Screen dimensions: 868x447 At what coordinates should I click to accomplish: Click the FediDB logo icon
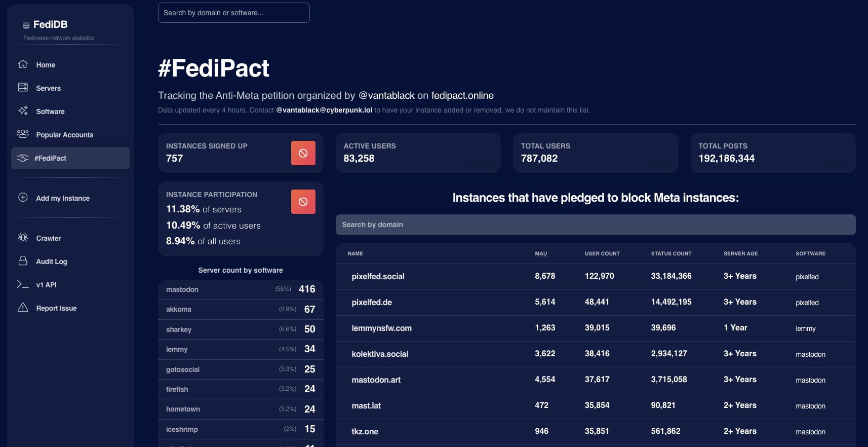[x=26, y=25]
